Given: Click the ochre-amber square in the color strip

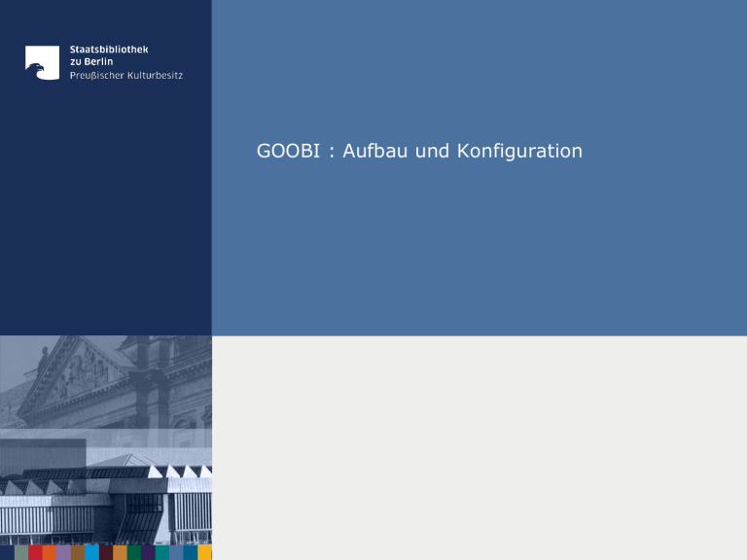Looking at the screenshot, I should click(x=120, y=552).
